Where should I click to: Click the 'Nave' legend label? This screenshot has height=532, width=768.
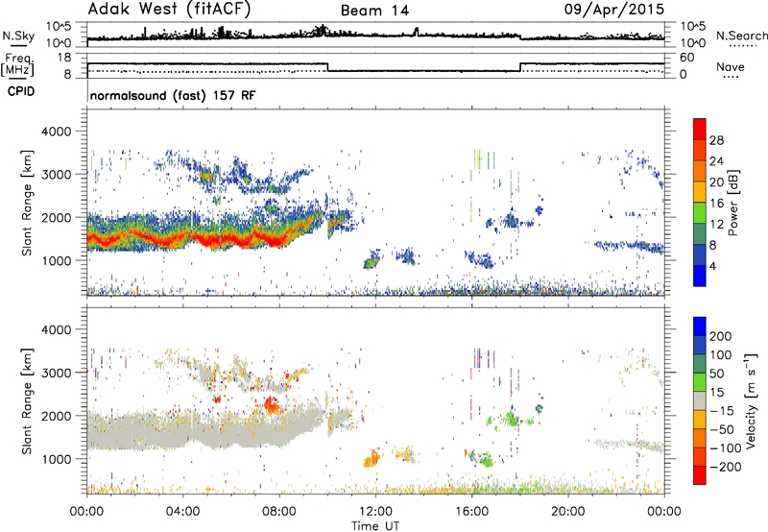point(730,66)
